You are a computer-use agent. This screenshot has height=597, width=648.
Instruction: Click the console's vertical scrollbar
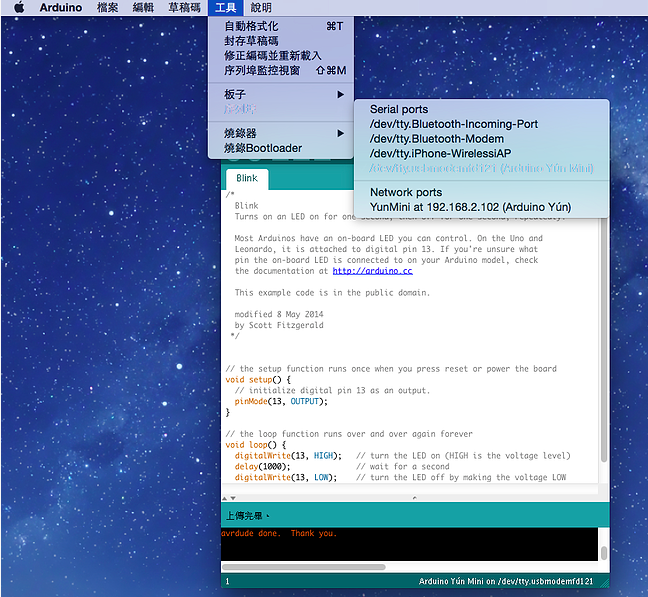(x=604, y=553)
